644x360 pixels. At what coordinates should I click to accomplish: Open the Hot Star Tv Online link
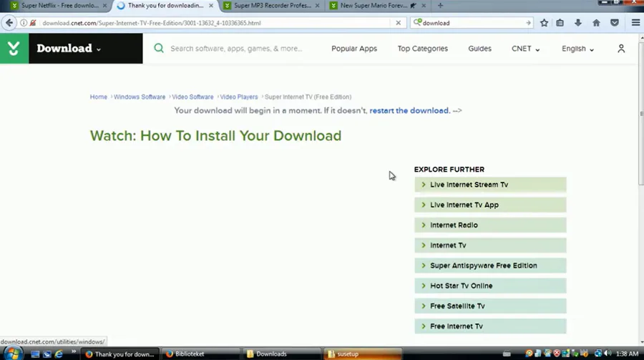tap(490, 286)
